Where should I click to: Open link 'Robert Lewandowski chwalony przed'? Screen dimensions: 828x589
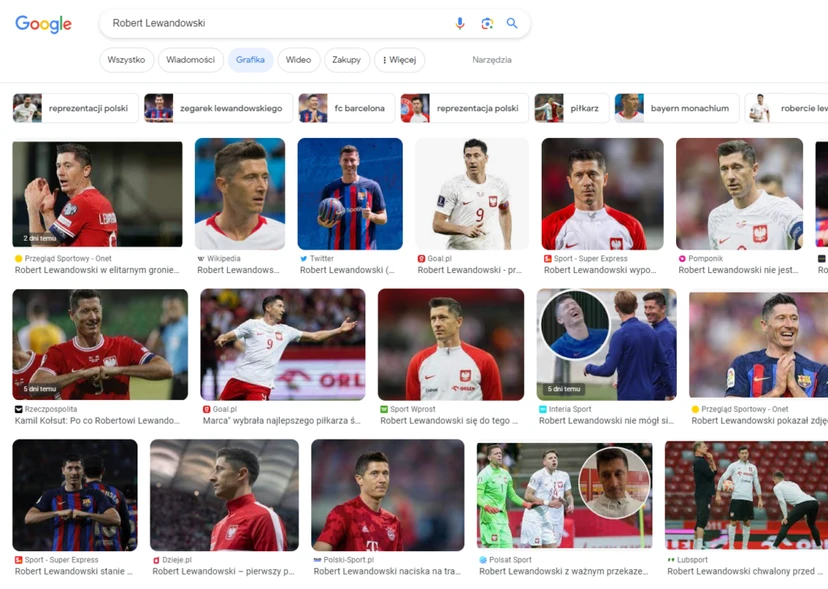click(x=745, y=571)
